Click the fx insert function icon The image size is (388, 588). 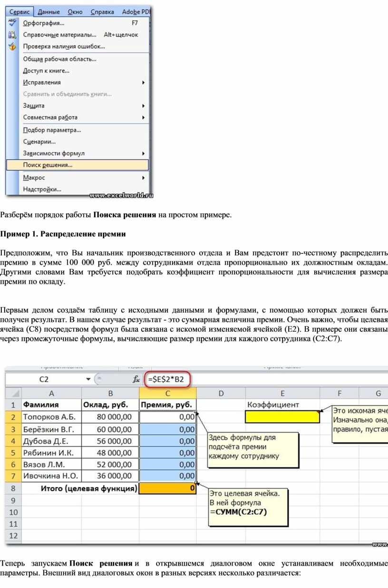(x=136, y=379)
